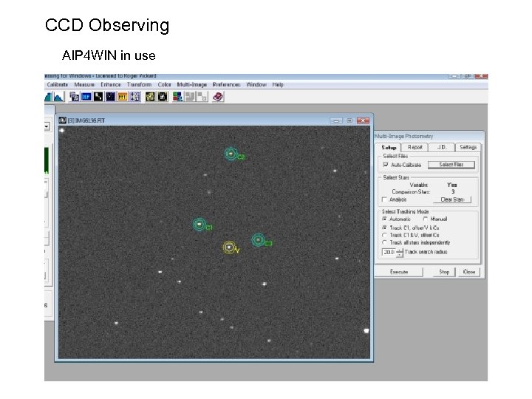Click the orange lettered toolbar icon

point(122,97)
